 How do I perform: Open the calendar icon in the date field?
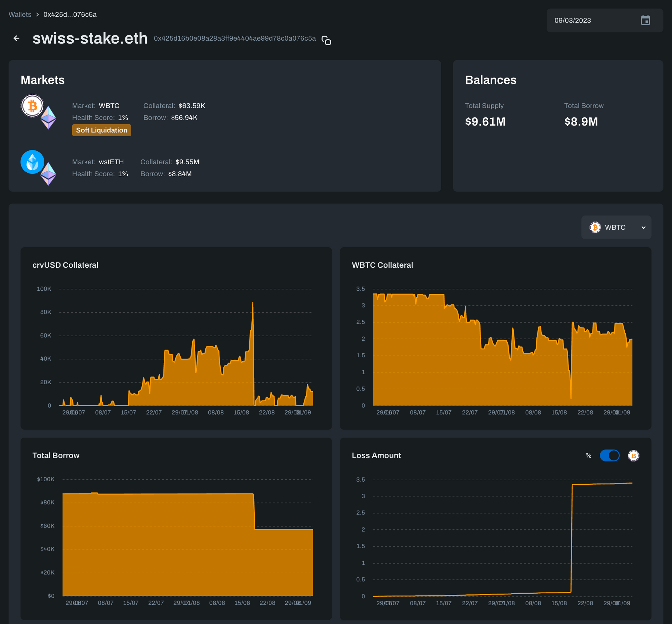645,20
